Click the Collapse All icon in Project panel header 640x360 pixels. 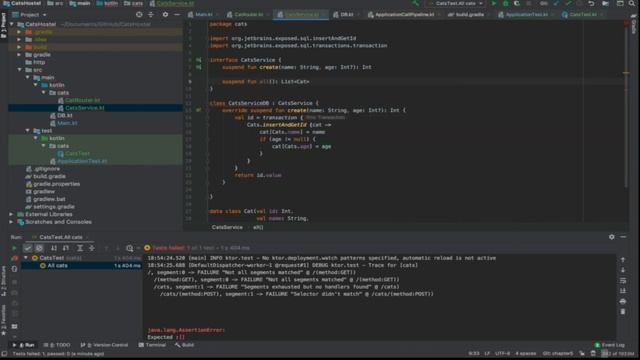click(151, 15)
